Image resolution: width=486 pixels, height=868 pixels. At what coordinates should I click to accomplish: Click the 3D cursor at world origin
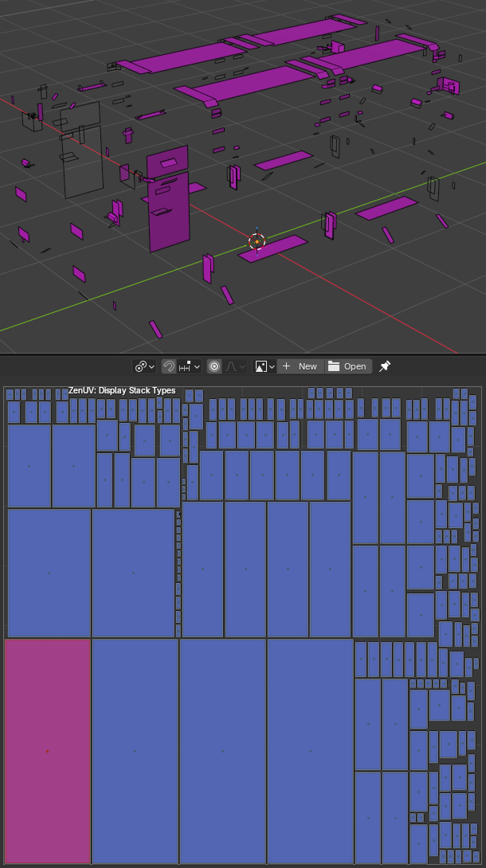click(257, 241)
